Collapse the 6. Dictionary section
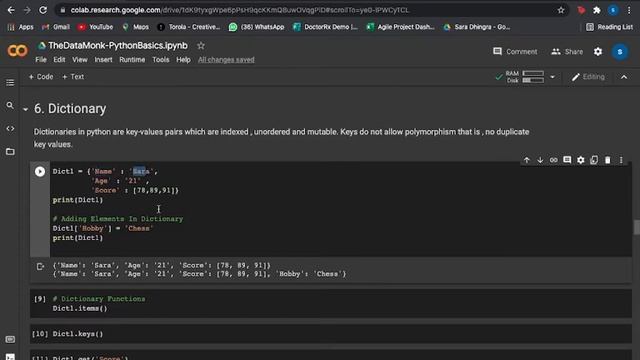The image size is (640, 360). (x=26, y=109)
